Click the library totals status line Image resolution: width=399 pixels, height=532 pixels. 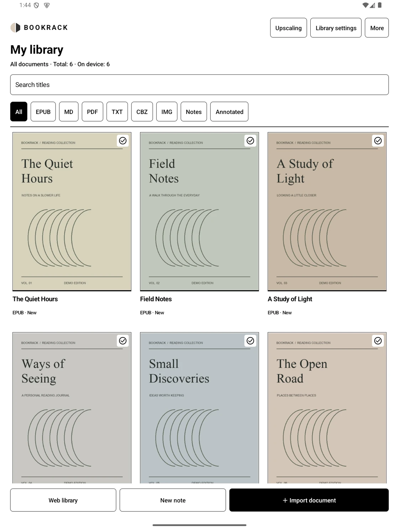[x=60, y=64]
